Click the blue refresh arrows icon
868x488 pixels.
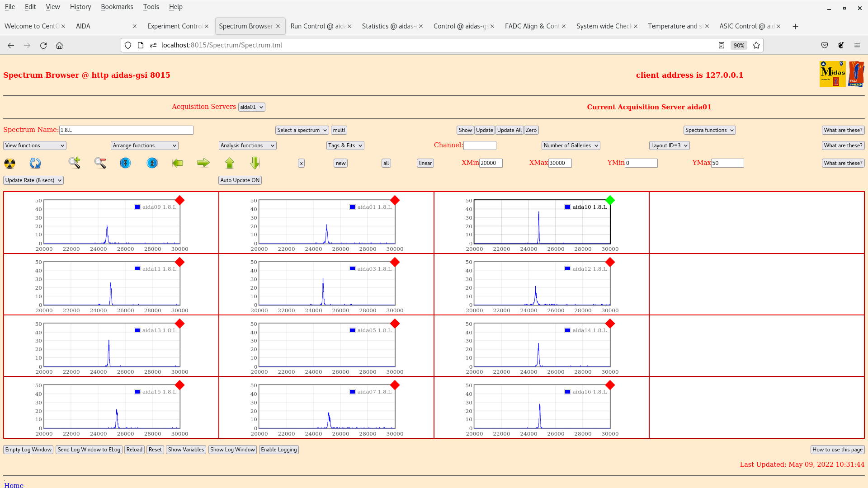point(35,163)
